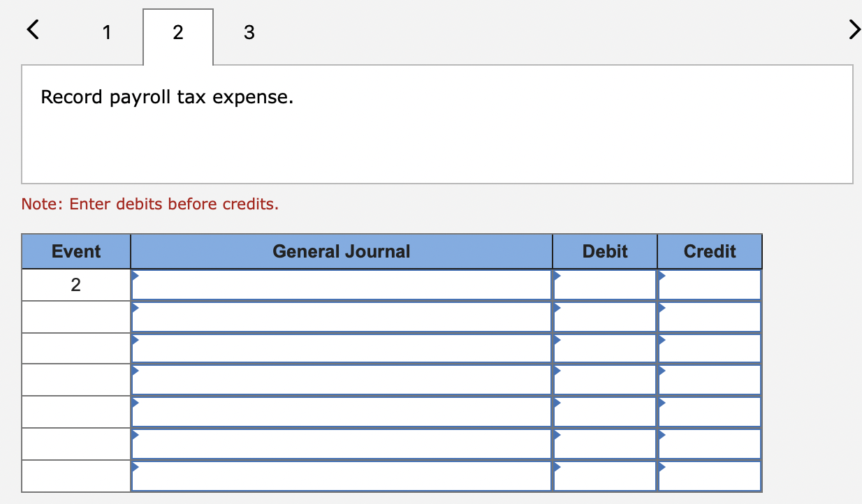This screenshot has width=862, height=504.
Task: Click Credit cell in last journal row
Action: (710, 476)
